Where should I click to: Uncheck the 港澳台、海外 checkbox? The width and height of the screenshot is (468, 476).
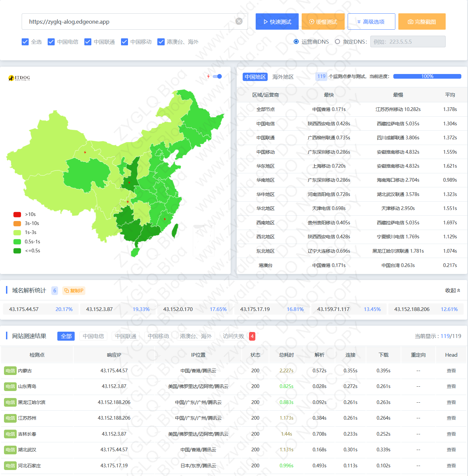pos(161,42)
